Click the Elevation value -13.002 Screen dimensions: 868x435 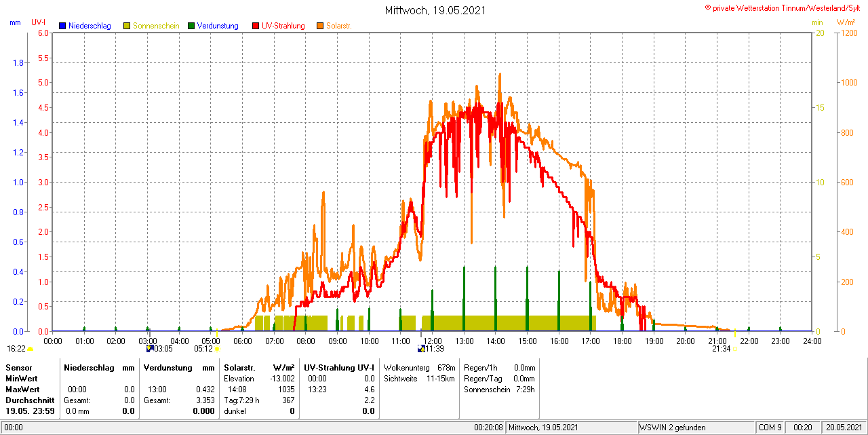(281, 378)
